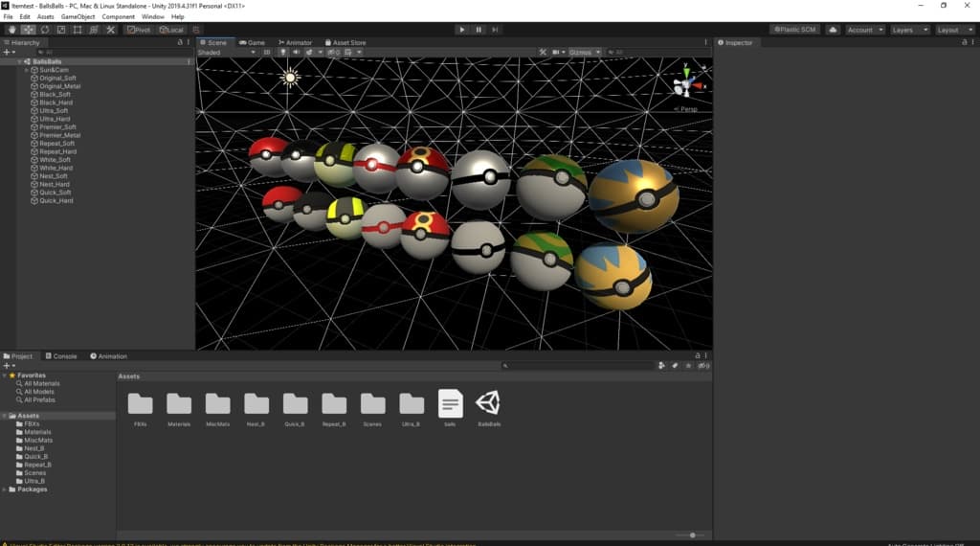Toggle scene lighting with the lightbulb icon
Image resolution: width=980 pixels, height=546 pixels.
click(283, 52)
